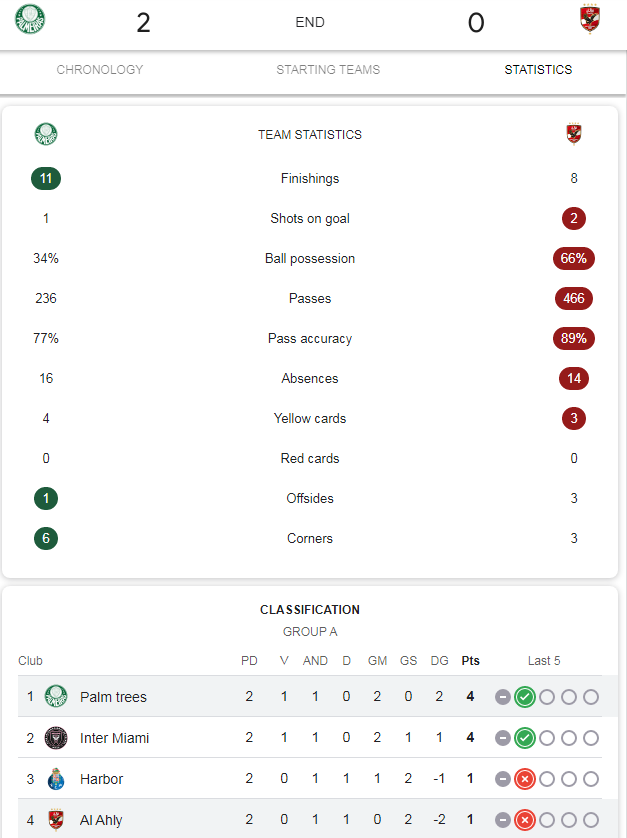Click the Al Ahly ball possession 66% badge
This screenshot has width=627, height=838.
click(574, 258)
